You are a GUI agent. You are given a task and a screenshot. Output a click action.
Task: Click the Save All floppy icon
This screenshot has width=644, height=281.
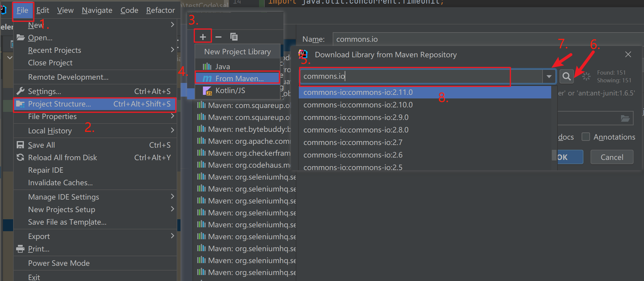coord(20,145)
